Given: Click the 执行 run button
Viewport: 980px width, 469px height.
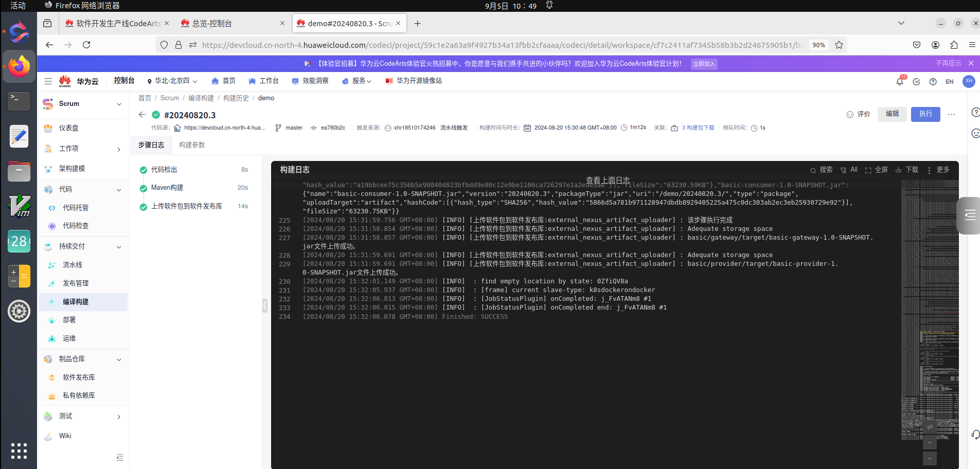Looking at the screenshot, I should point(925,114).
